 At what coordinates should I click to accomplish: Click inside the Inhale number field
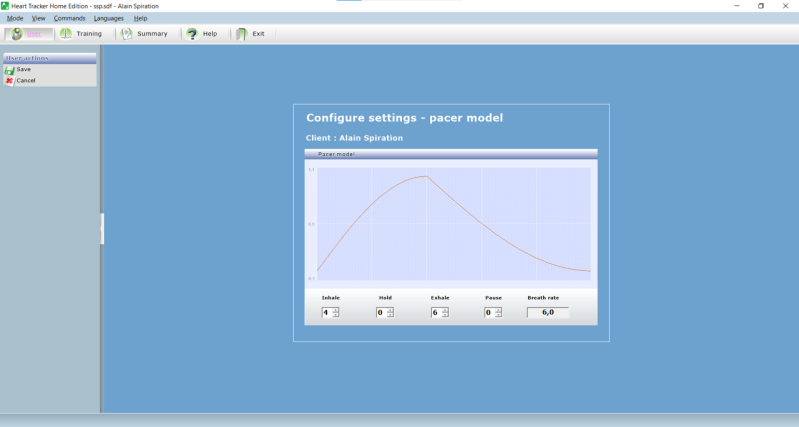click(x=327, y=312)
